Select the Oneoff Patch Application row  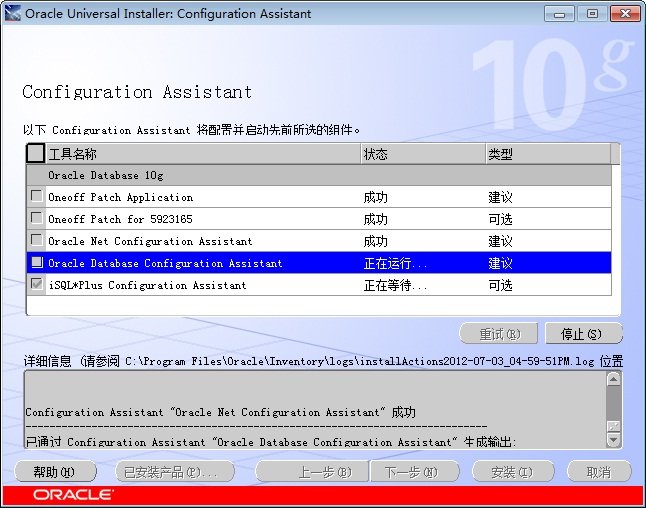pos(319,197)
